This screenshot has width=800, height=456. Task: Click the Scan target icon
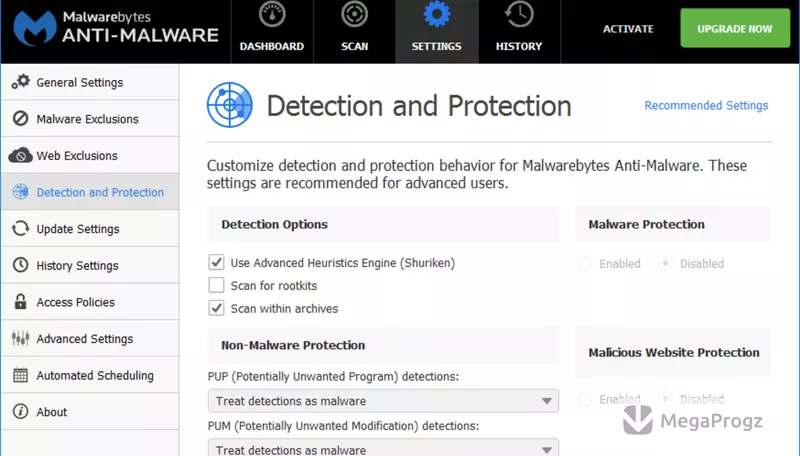click(354, 14)
